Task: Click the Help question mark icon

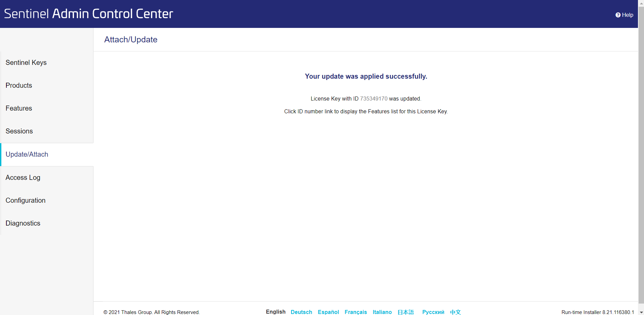Action: (618, 15)
